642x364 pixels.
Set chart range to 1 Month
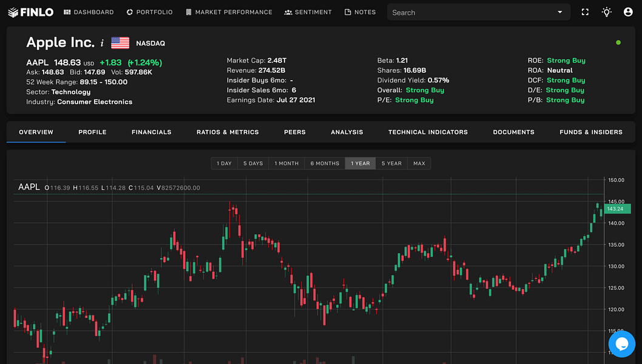(286, 163)
